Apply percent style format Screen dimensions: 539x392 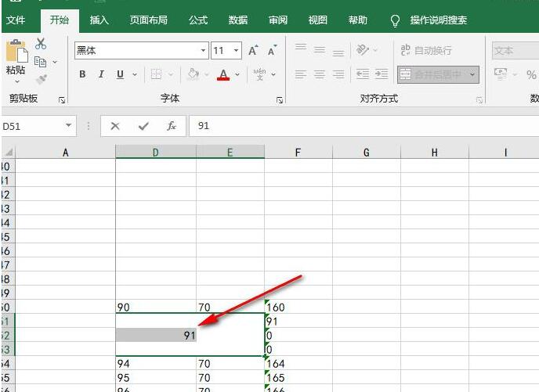click(531, 75)
